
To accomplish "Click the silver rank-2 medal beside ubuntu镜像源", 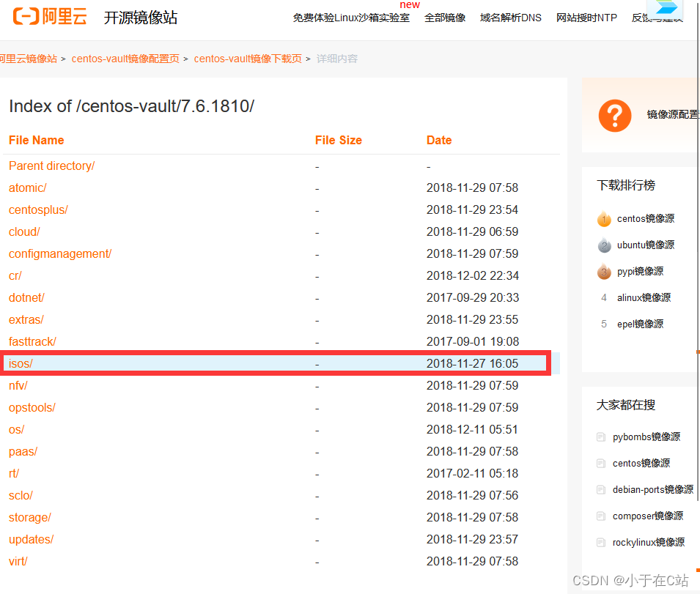I will [x=604, y=245].
